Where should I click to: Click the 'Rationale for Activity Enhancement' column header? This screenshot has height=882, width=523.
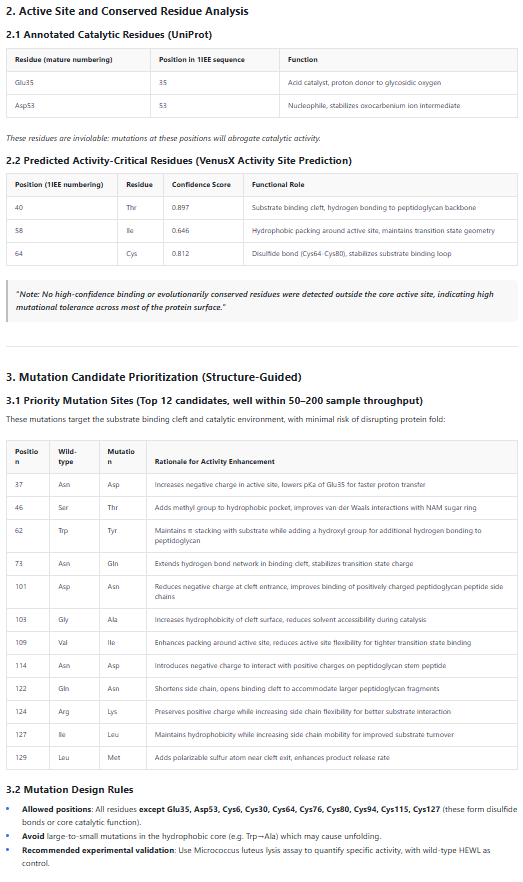215,462
